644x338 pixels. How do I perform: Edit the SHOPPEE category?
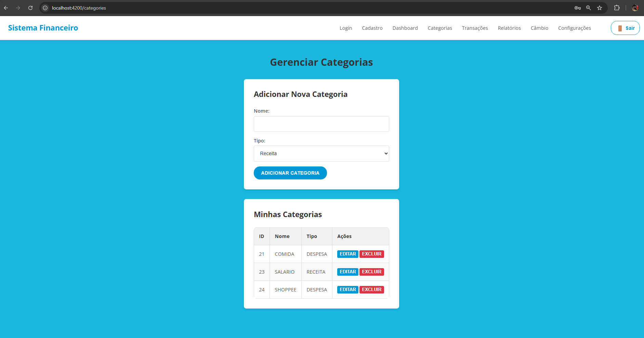(348, 290)
